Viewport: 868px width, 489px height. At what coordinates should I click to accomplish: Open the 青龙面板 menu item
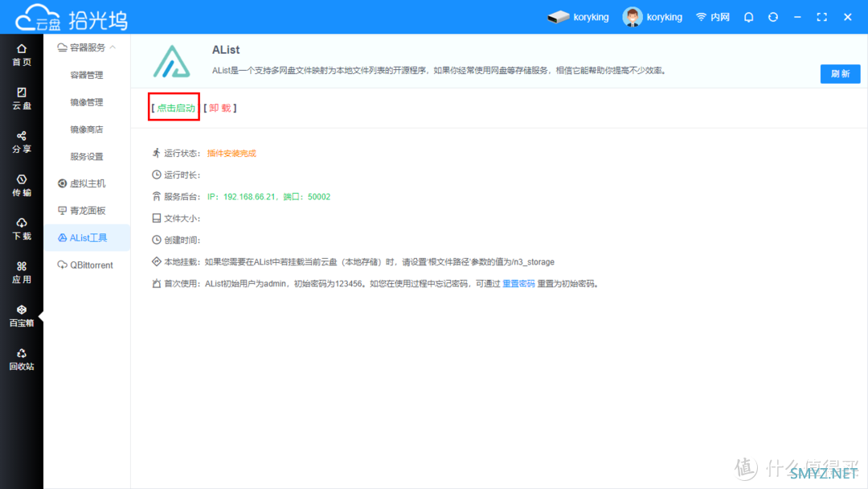[82, 211]
